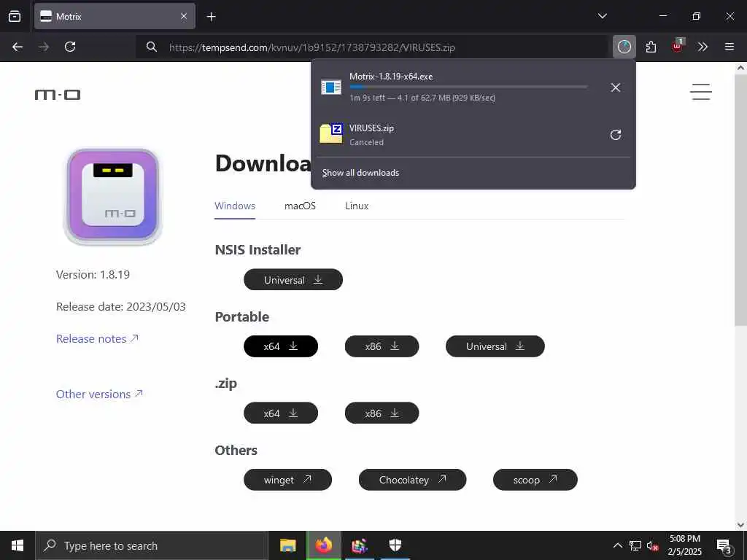Go back to previous page
The image size is (747, 560).
tap(18, 47)
